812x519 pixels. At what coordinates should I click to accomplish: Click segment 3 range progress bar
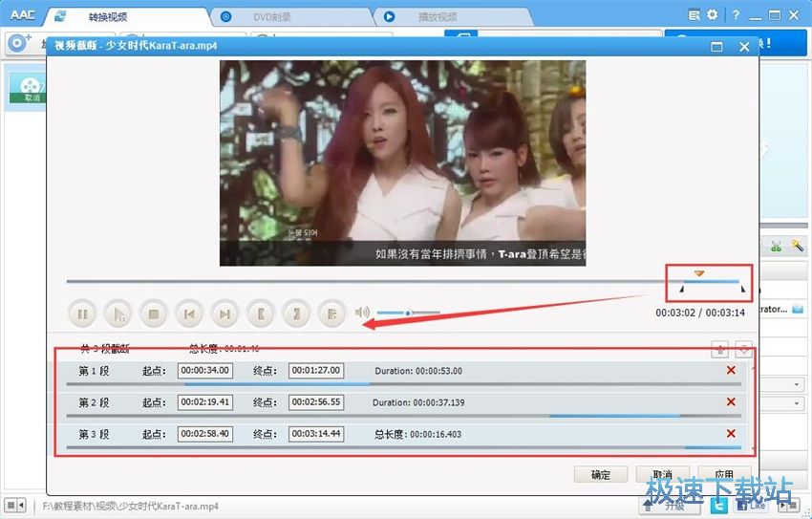(x=404, y=447)
